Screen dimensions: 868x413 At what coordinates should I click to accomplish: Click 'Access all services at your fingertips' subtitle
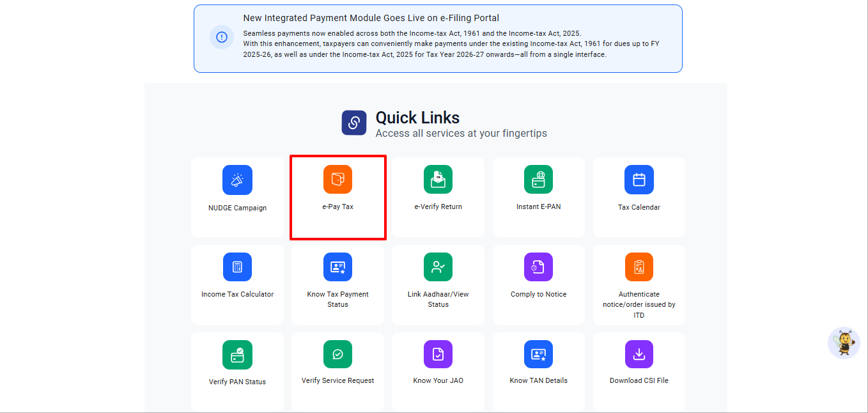coord(461,134)
